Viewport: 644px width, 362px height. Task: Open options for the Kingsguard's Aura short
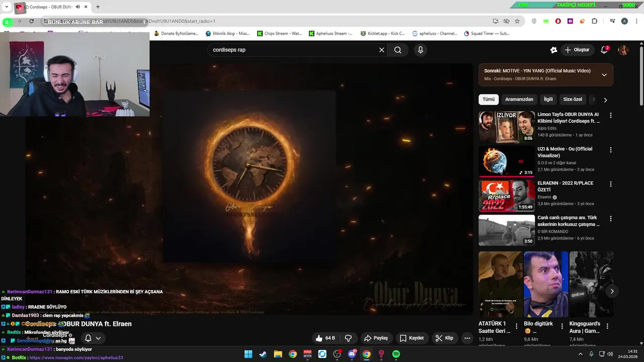(607, 326)
